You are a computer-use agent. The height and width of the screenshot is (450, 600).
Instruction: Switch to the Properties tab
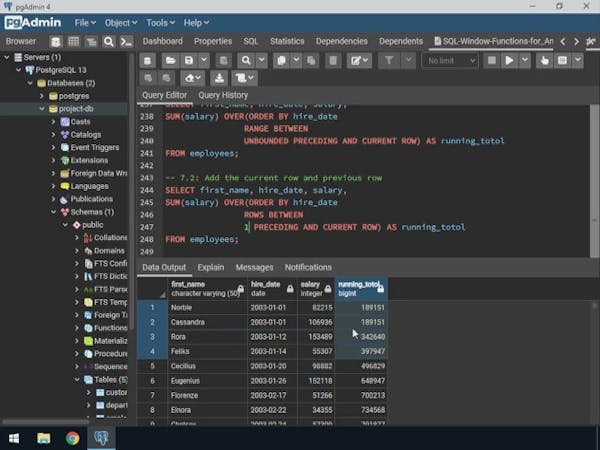[x=213, y=41]
